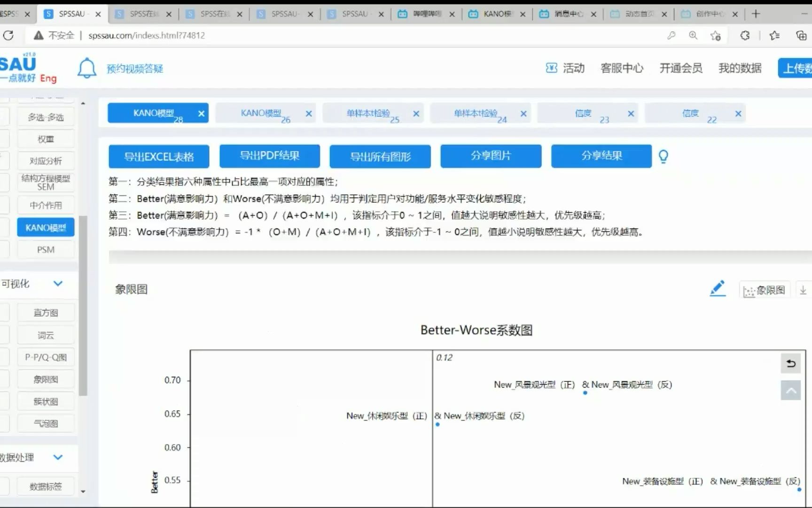Collapse the 数据处理 section
Viewport: 812px width, 508px height.
pyautogui.click(x=58, y=457)
